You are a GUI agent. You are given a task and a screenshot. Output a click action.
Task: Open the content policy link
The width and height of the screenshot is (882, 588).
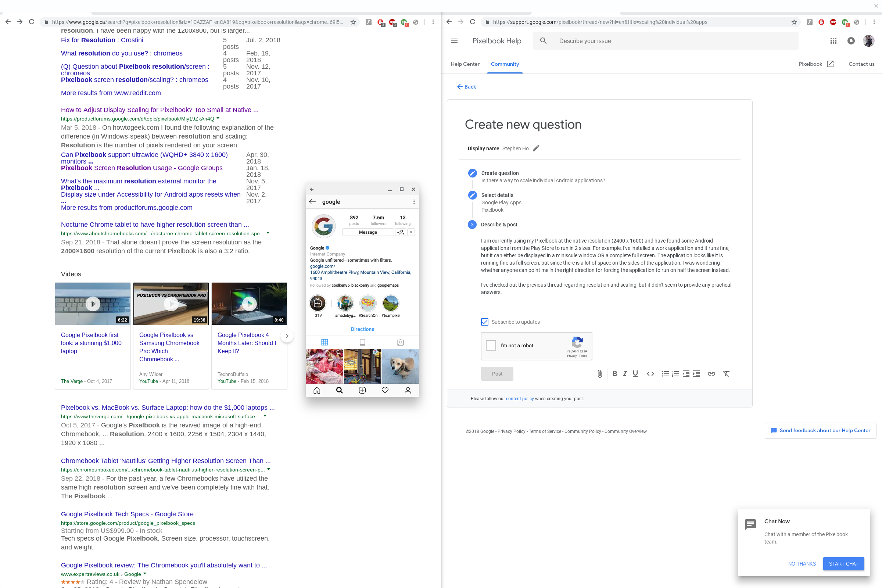point(519,399)
